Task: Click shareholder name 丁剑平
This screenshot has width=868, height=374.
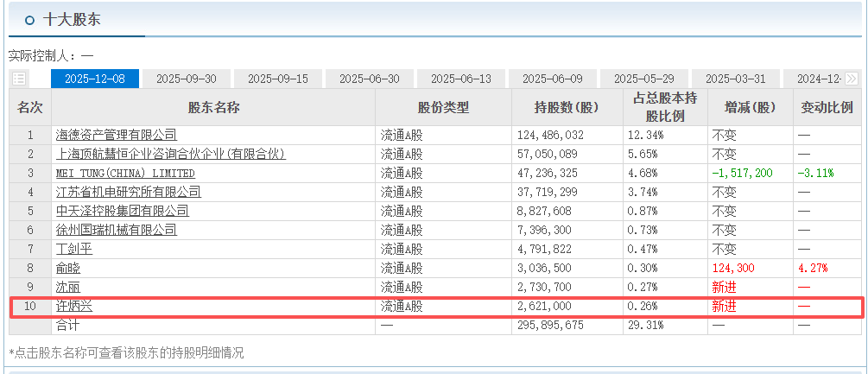Action: coord(74,249)
